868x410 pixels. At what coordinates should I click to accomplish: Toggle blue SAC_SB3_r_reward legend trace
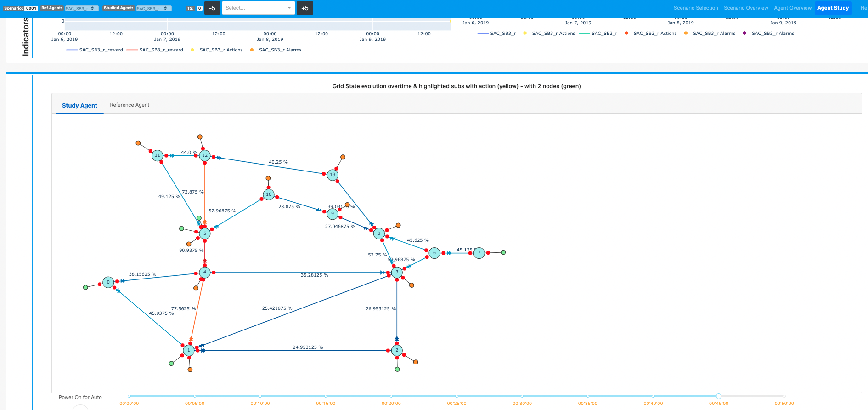tap(95, 50)
